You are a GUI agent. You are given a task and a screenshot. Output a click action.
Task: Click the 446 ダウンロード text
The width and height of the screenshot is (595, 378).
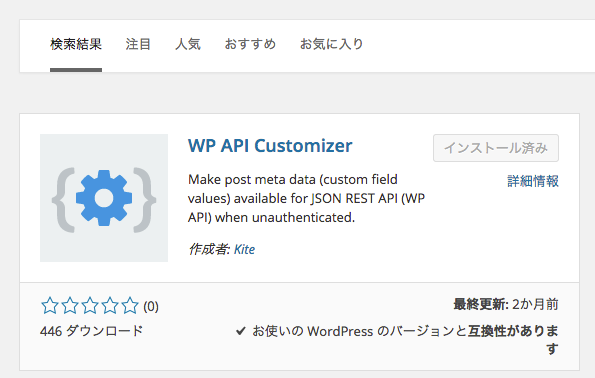click(x=91, y=331)
